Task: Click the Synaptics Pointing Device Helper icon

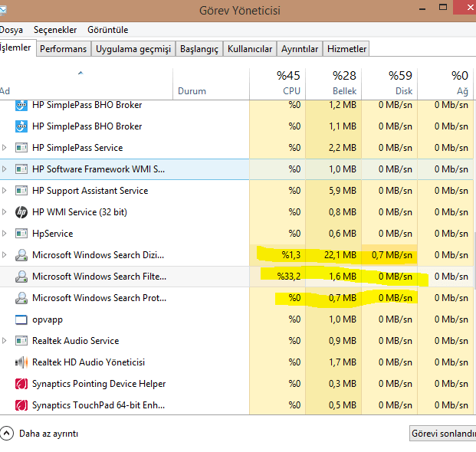Action: pos(21,384)
